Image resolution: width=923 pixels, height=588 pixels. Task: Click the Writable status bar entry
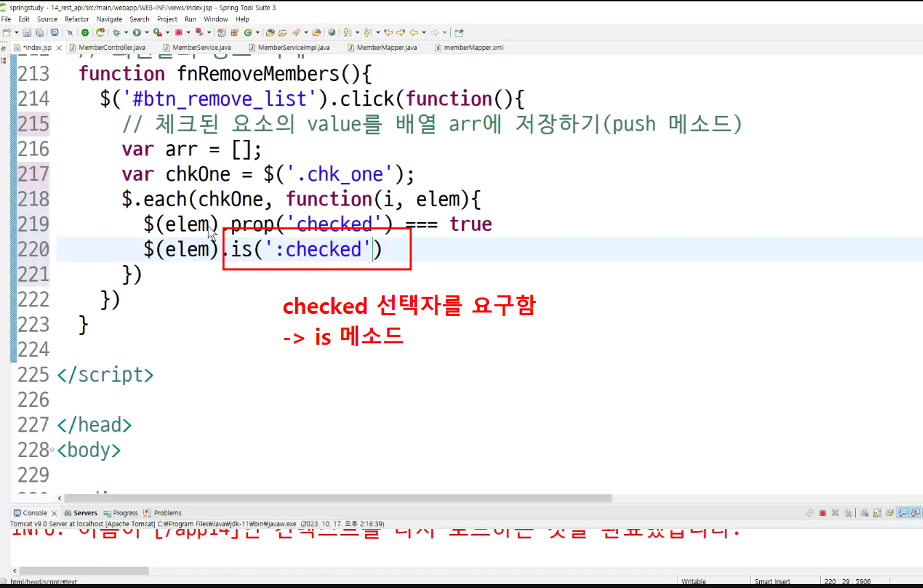tap(693, 582)
